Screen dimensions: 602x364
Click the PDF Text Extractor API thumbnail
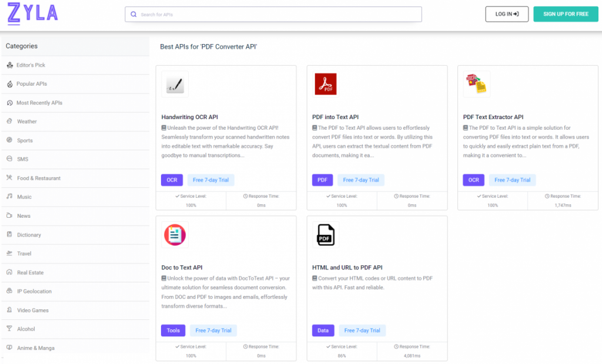(476, 84)
